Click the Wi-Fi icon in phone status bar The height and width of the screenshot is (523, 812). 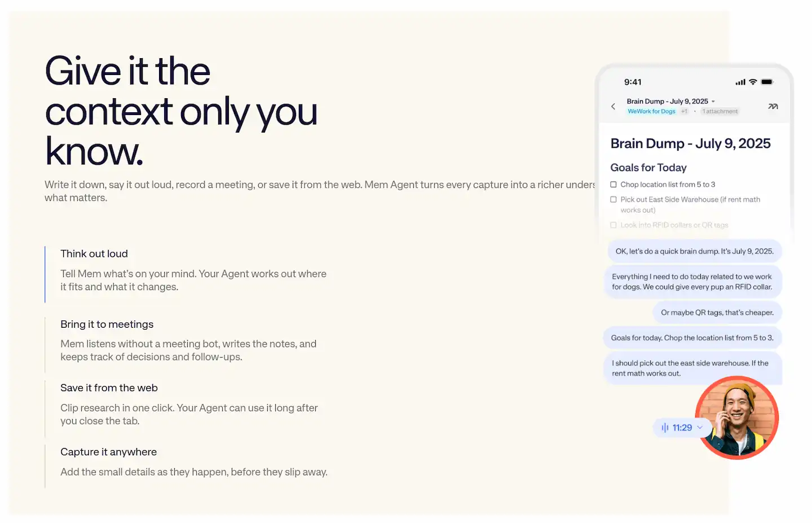click(x=753, y=82)
